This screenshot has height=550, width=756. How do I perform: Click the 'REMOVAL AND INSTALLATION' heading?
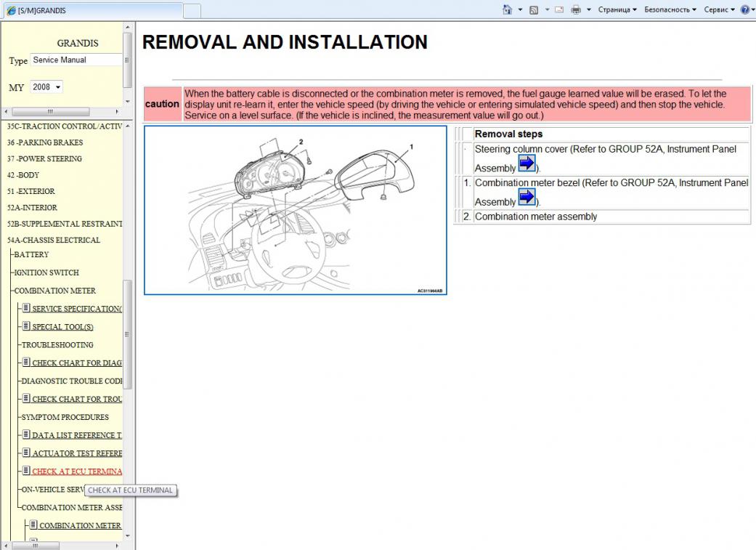click(285, 42)
